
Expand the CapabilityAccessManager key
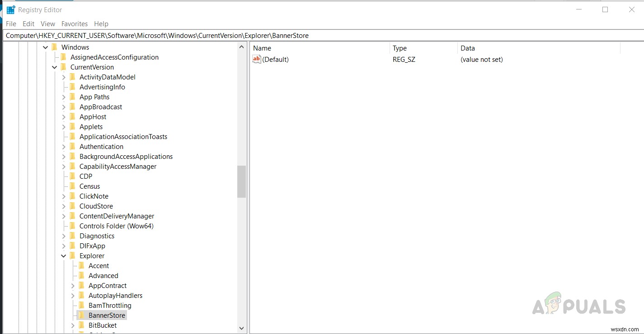(64, 167)
